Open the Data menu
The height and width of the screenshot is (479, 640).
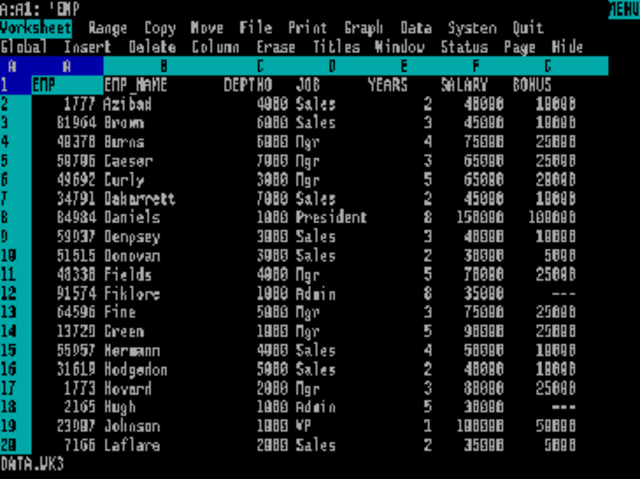416,28
